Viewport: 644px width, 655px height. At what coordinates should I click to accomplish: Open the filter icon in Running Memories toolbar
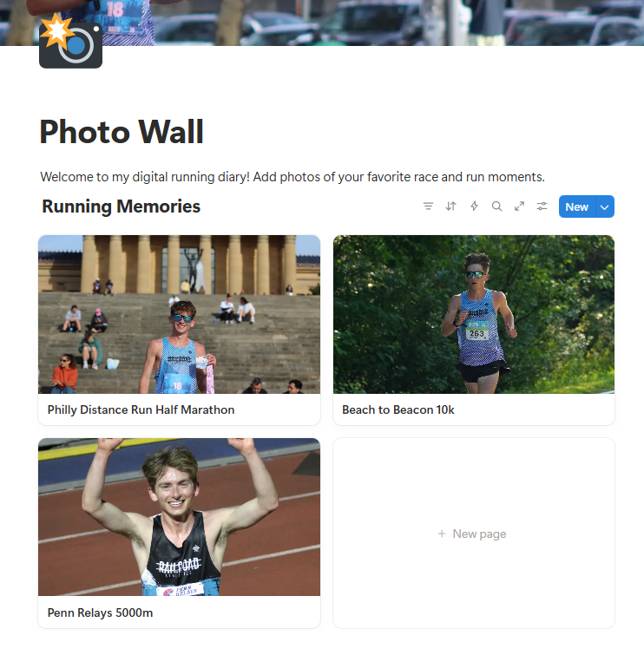pyautogui.click(x=428, y=206)
